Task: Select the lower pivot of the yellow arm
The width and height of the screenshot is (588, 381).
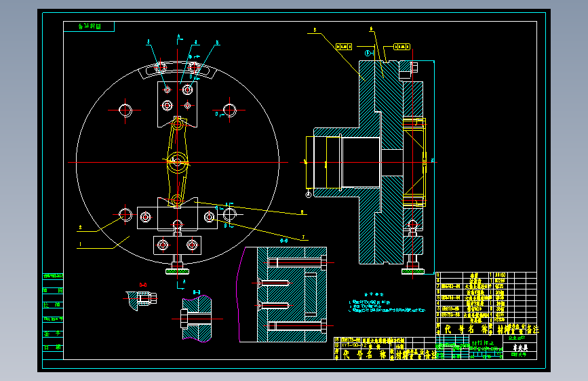Action: coord(177,200)
